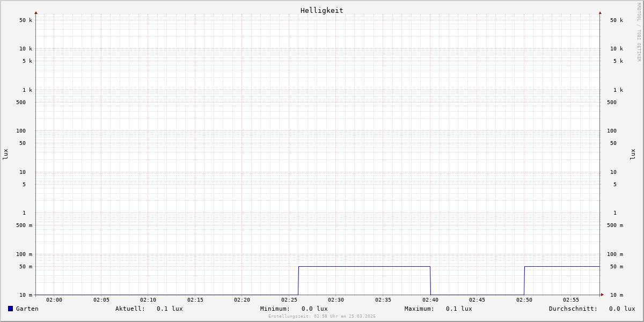Click the blue plateau line between 02:26 and 02:40
The width and height of the screenshot is (644, 322).
364,266
